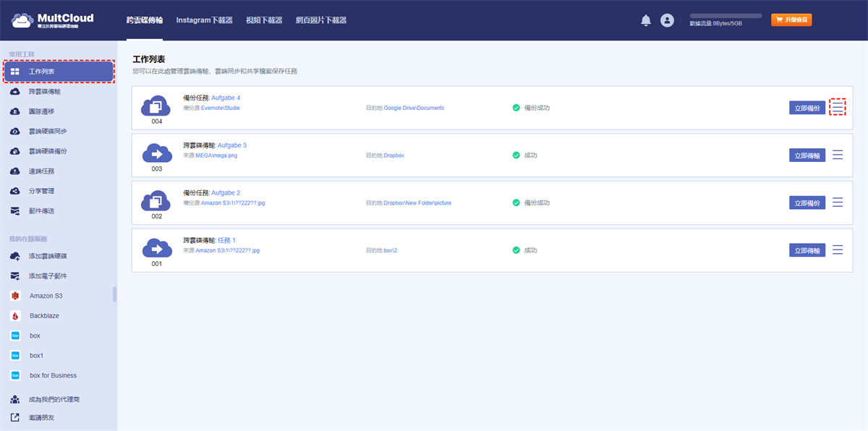
Task: Open the box for Business drive icon
Action: pos(15,375)
